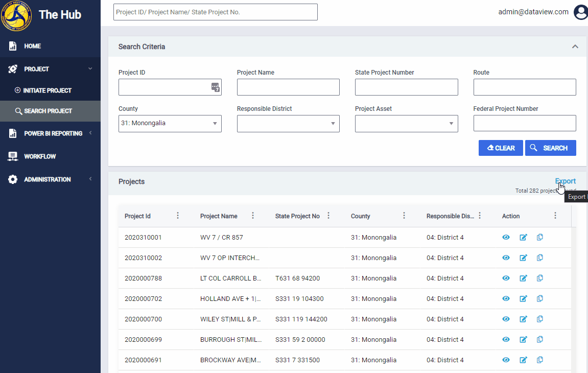
Task: Edit project 2020000788
Action: (523, 278)
